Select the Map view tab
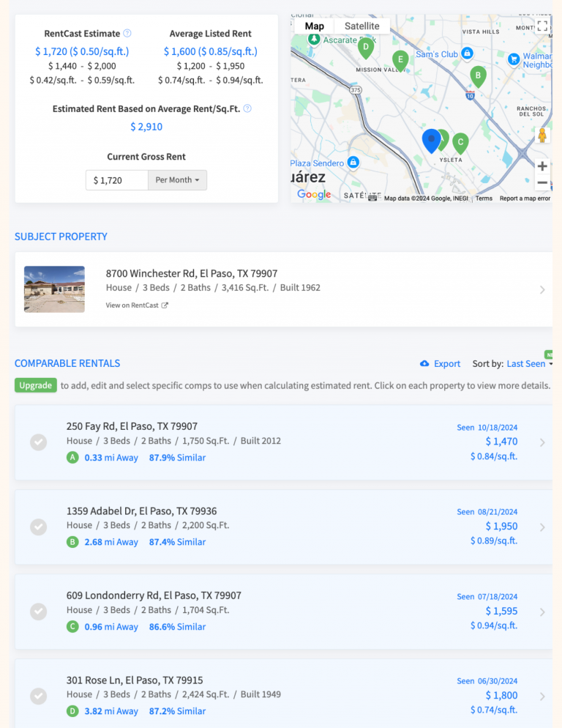 point(315,26)
